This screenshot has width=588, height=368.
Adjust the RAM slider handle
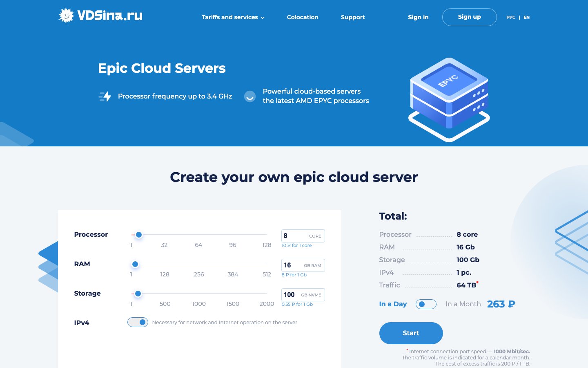pyautogui.click(x=135, y=264)
